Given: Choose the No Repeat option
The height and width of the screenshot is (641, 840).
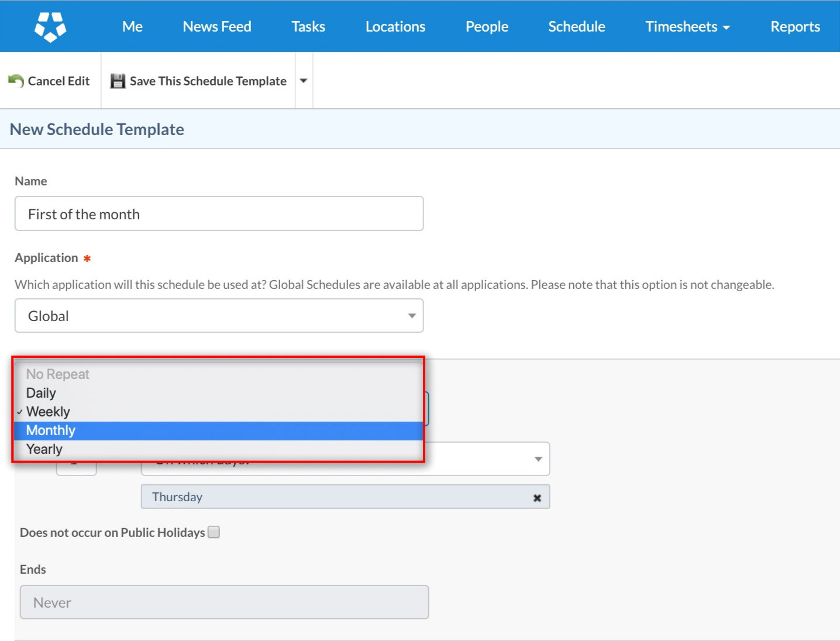Looking at the screenshot, I should (x=57, y=374).
